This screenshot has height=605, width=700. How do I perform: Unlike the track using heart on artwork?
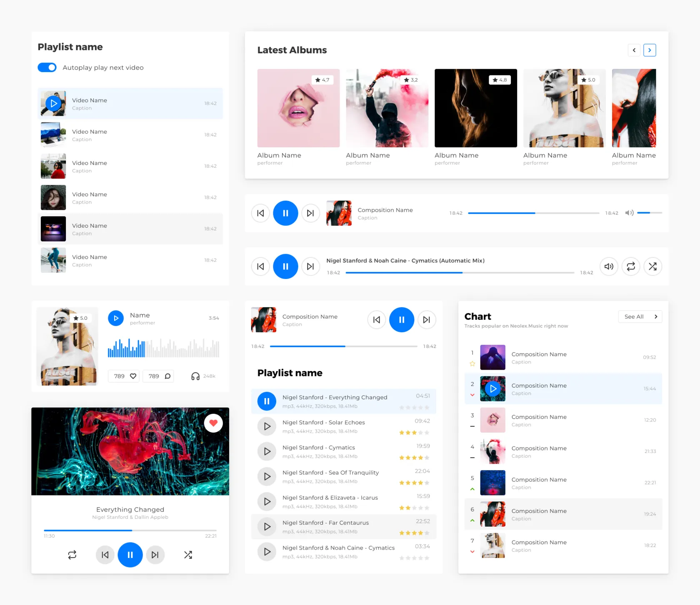coord(213,423)
